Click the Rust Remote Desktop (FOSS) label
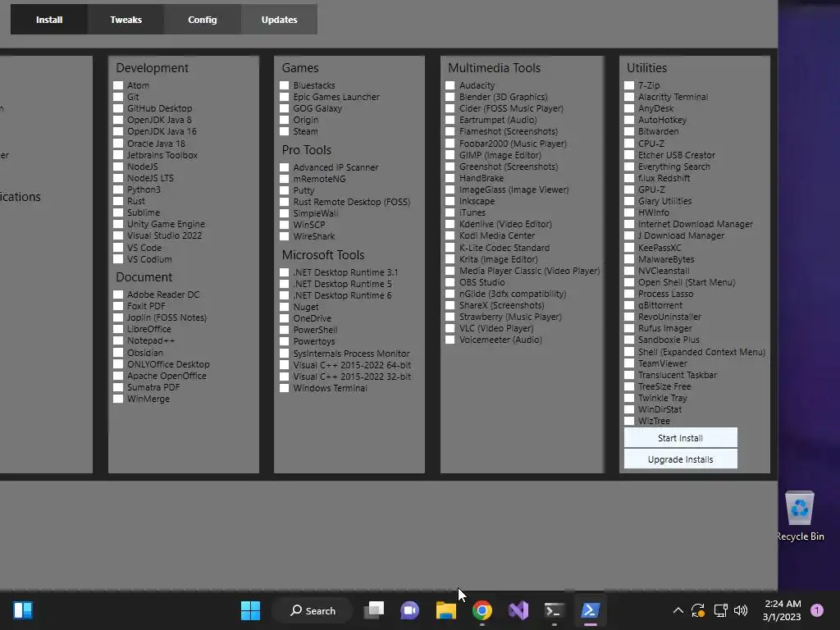Viewport: 840px width, 630px height. [351, 202]
